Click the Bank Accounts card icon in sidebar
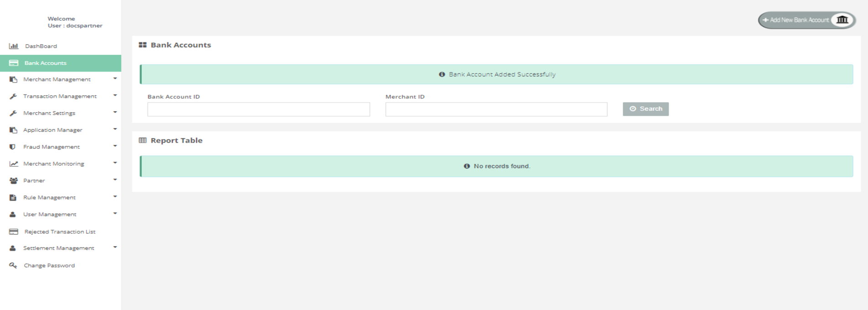868x310 pixels. (x=14, y=63)
